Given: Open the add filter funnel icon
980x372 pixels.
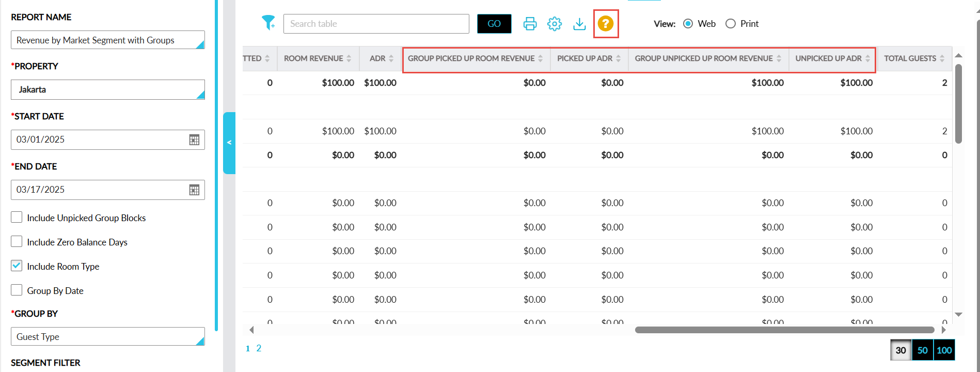Looking at the screenshot, I should [268, 23].
